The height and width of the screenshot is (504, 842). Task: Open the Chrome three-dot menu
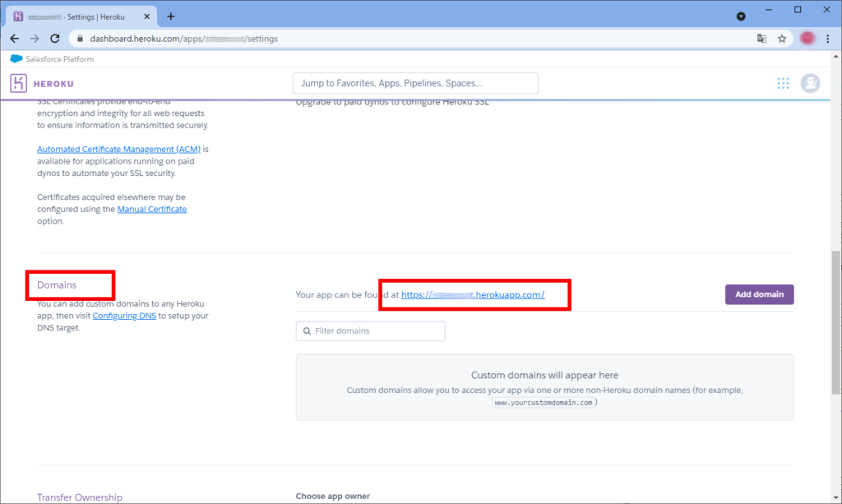(827, 39)
